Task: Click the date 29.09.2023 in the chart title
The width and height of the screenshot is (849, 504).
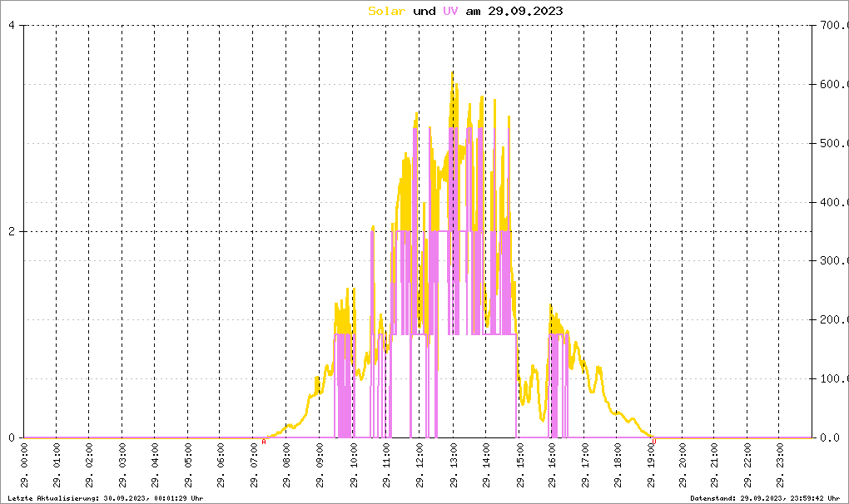Action: click(524, 11)
